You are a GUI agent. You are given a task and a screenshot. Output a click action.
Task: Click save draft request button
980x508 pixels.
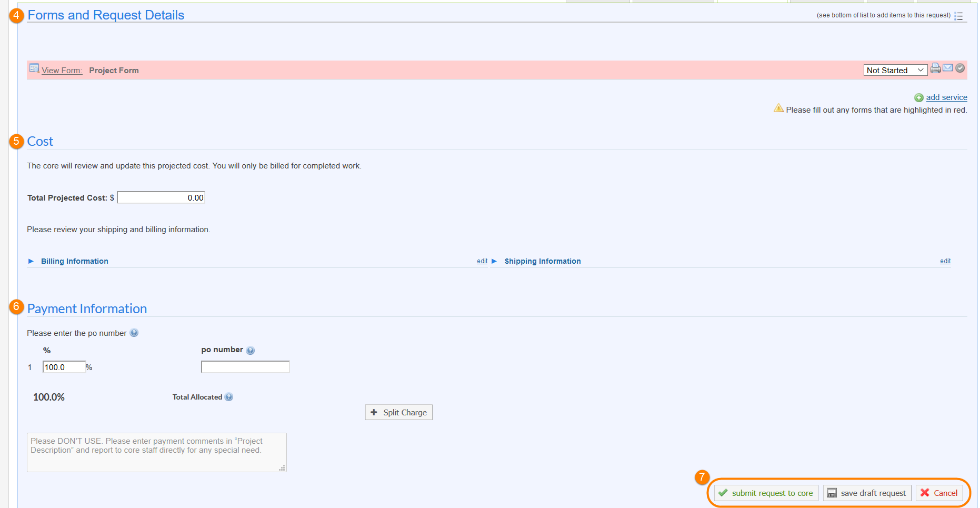[x=867, y=493]
